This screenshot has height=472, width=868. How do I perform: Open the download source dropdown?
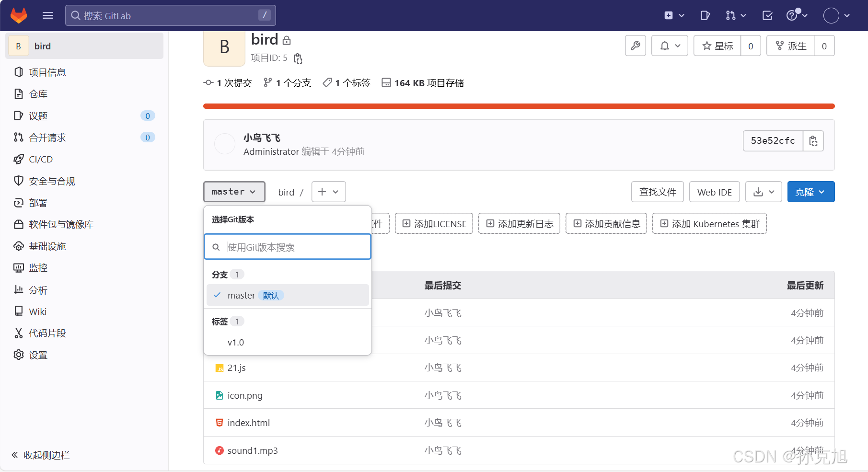764,192
